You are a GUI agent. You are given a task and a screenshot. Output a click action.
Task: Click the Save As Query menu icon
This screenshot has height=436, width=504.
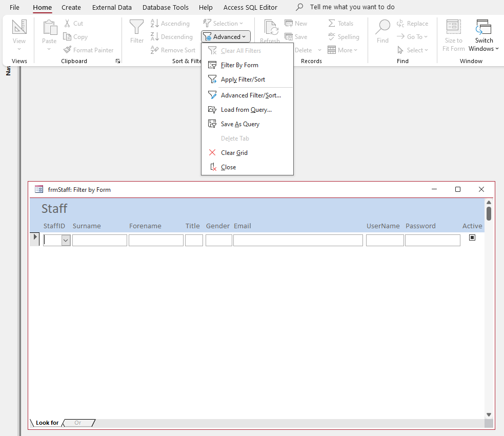point(212,124)
